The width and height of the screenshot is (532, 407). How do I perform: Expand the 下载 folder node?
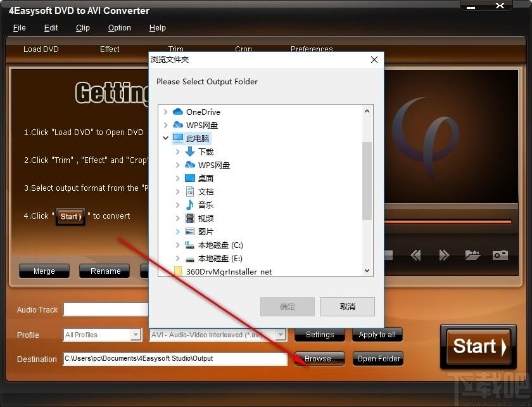(x=177, y=152)
